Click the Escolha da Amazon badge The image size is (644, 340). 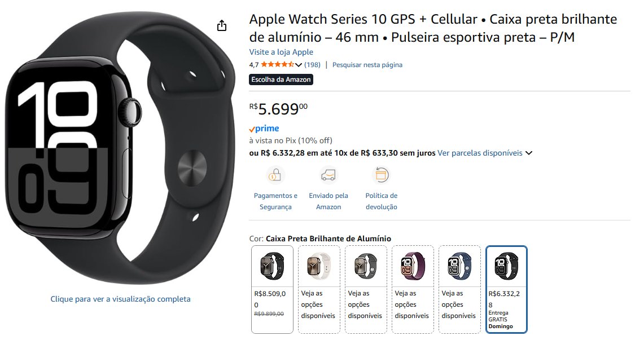[x=281, y=80]
